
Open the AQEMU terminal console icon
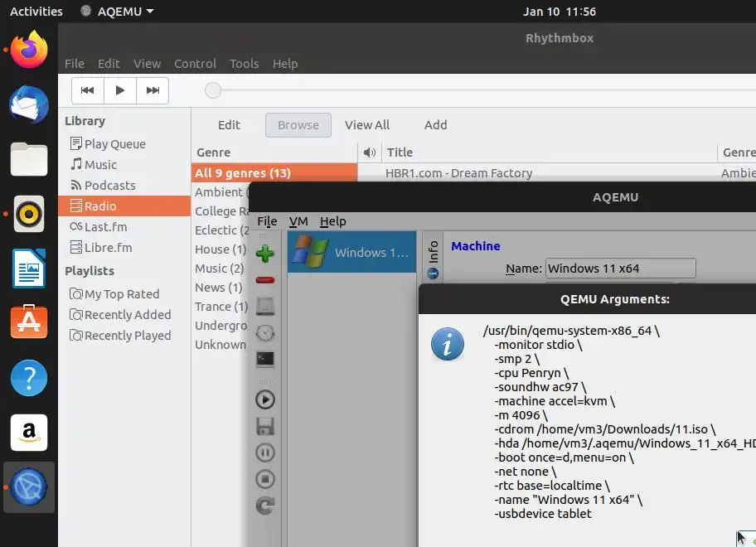click(x=264, y=359)
